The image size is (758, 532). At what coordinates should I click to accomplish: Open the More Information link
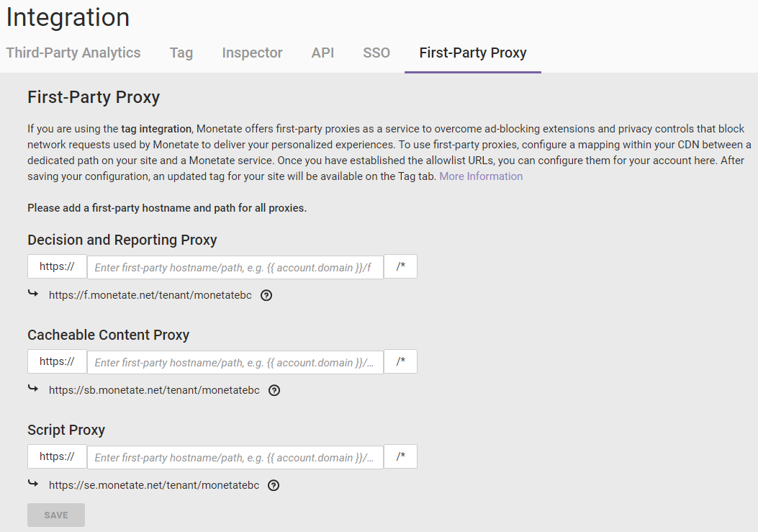click(x=481, y=176)
